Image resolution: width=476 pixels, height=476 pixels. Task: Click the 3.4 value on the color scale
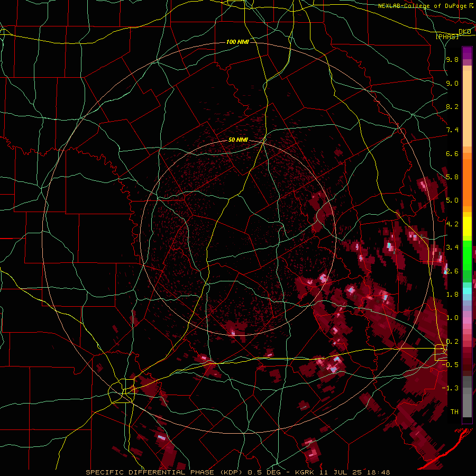click(x=452, y=248)
